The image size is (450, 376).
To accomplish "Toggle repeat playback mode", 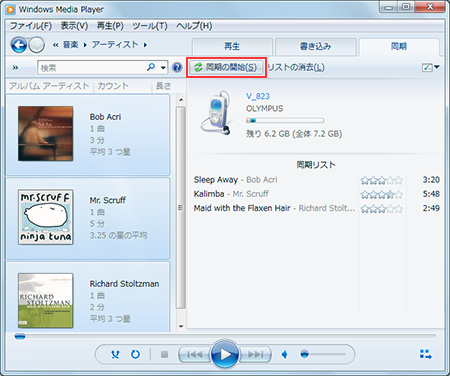I will point(135,354).
